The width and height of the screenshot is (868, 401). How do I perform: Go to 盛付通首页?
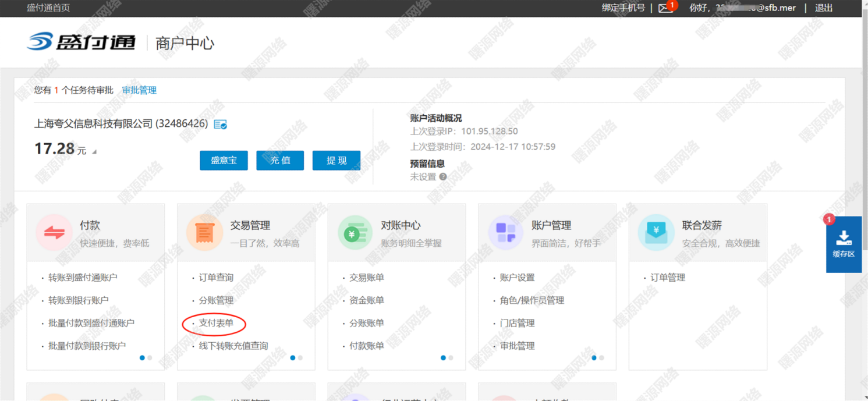pyautogui.click(x=48, y=8)
